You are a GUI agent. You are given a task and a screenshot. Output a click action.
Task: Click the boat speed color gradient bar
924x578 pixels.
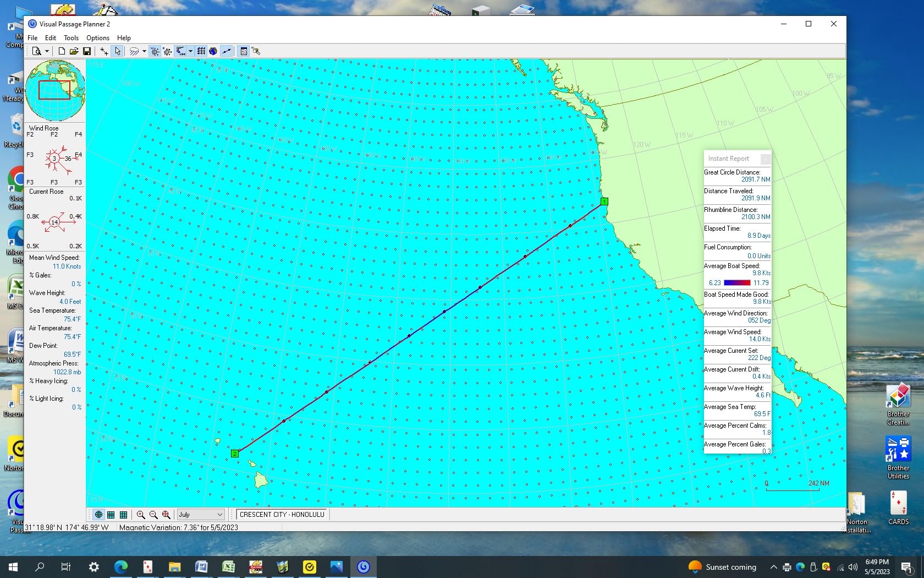point(737,283)
